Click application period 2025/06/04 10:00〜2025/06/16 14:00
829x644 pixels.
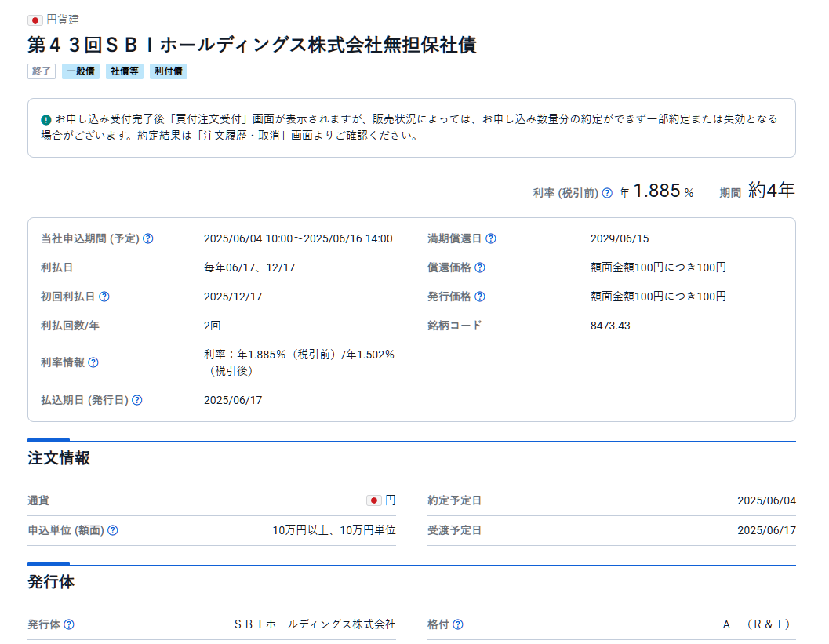(x=298, y=238)
